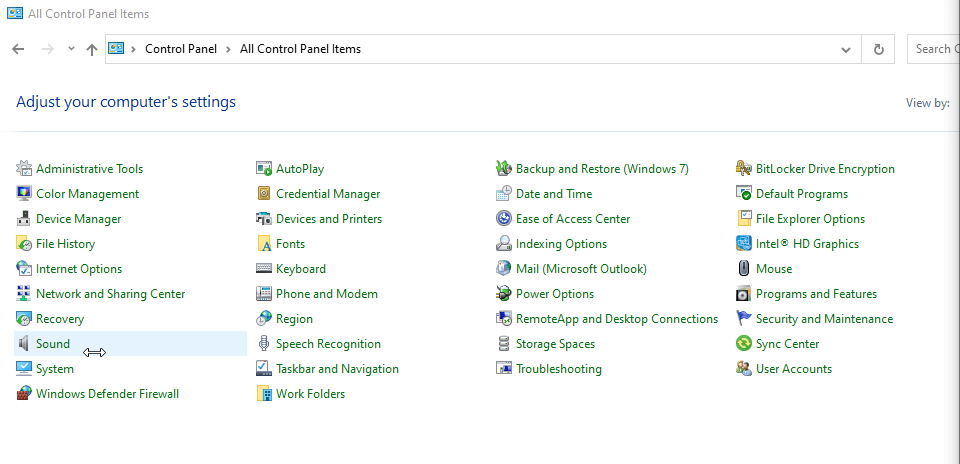Image resolution: width=960 pixels, height=464 pixels.
Task: Open the RemoteApp and Desktop Connections icon
Action: click(x=504, y=319)
